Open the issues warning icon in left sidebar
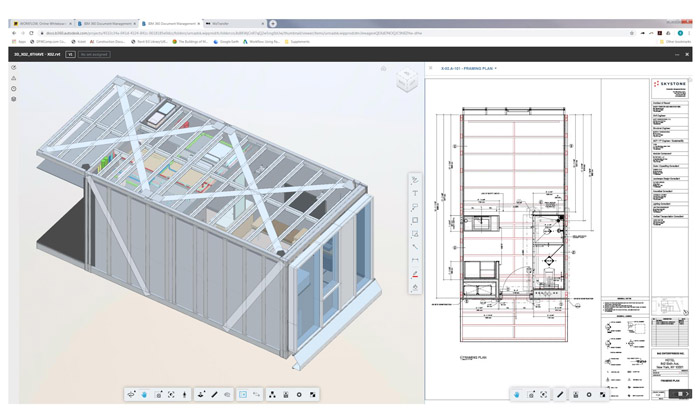 14,78
